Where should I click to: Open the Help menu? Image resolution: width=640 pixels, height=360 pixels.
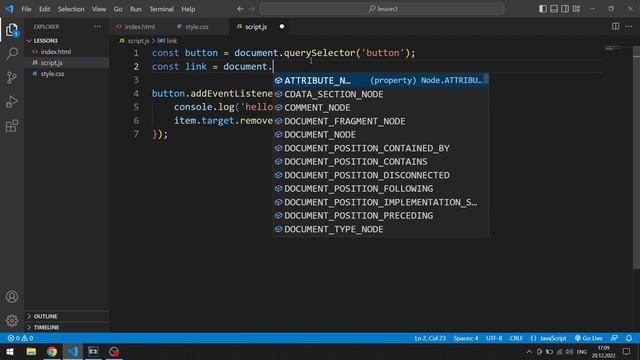(188, 9)
